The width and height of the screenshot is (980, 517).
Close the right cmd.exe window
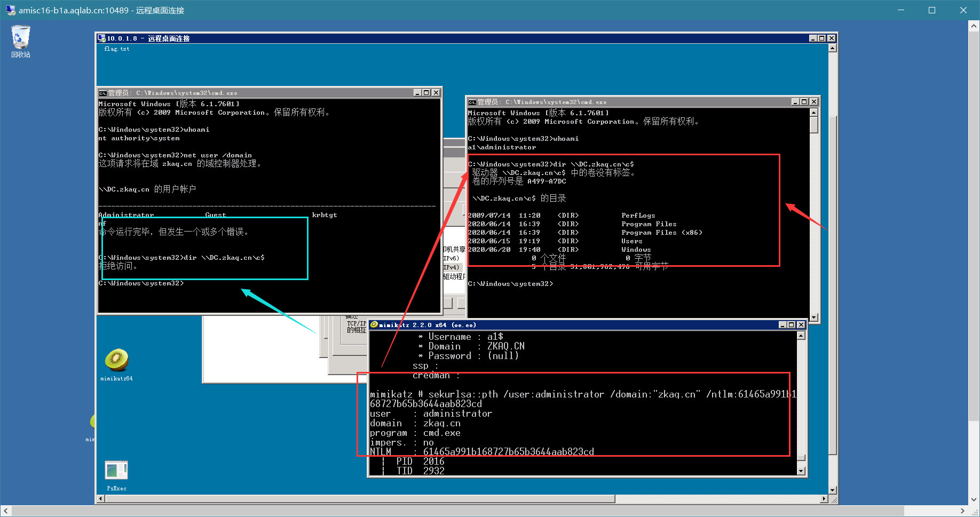[814, 102]
